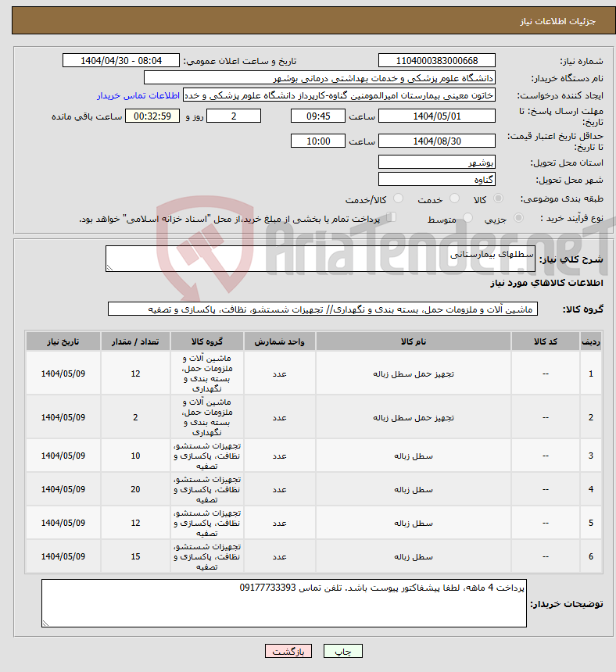616x672 pixels.
Task: Click the شرح کلی نیاز text area
Action: click(321, 259)
